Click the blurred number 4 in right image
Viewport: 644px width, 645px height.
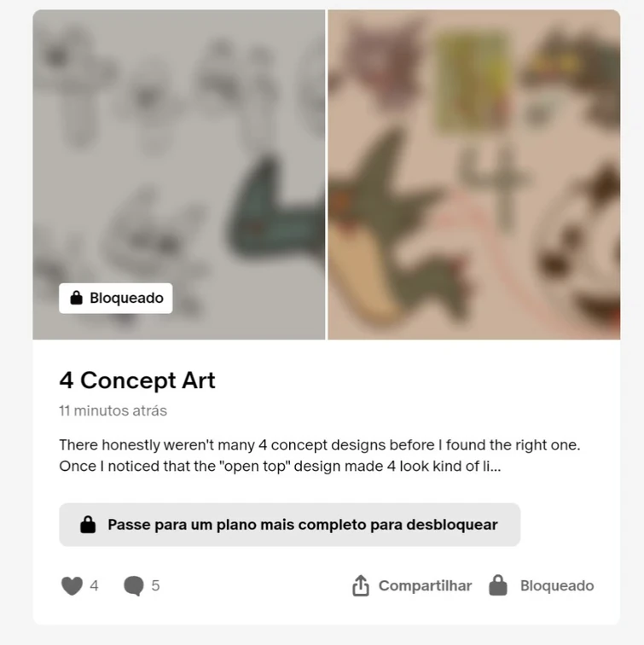click(493, 187)
